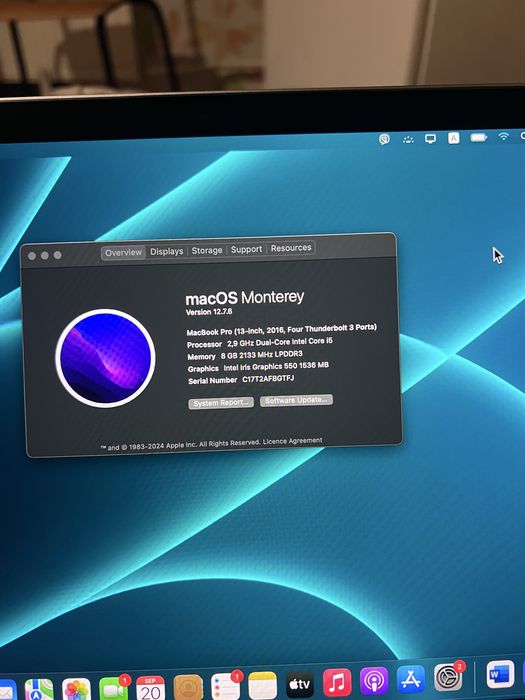Open the Resources tab
Viewport: 525px width, 700px height.
291,248
